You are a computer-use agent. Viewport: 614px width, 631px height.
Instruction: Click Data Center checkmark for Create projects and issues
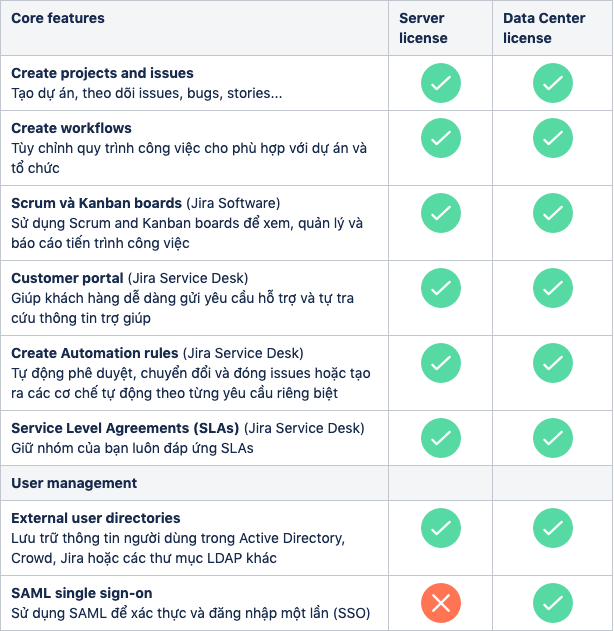[552, 83]
